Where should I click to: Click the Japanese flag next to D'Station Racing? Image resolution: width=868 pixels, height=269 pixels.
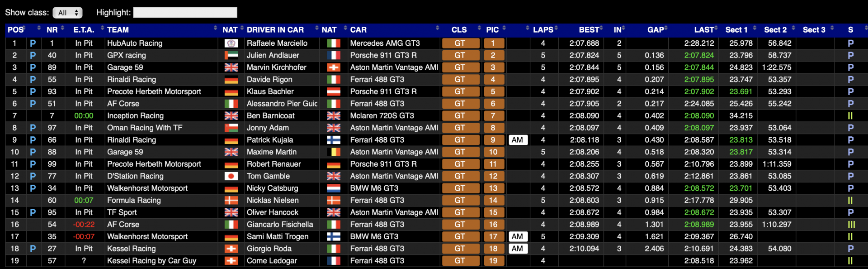click(231, 176)
